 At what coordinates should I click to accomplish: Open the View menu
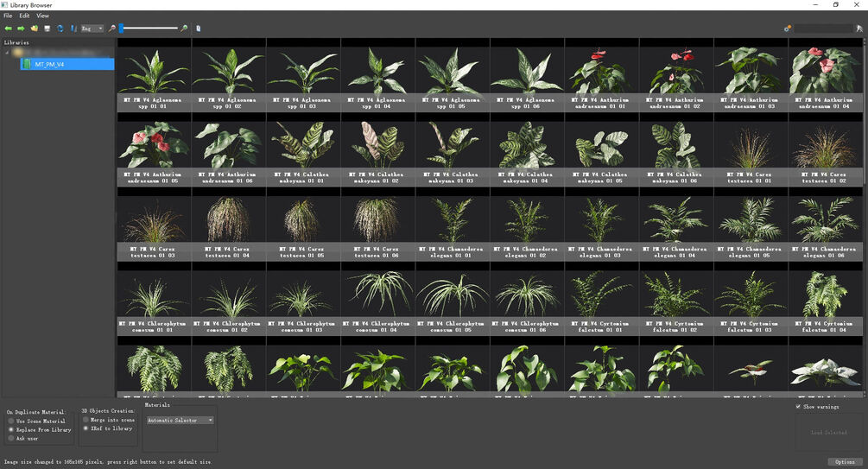coord(42,16)
